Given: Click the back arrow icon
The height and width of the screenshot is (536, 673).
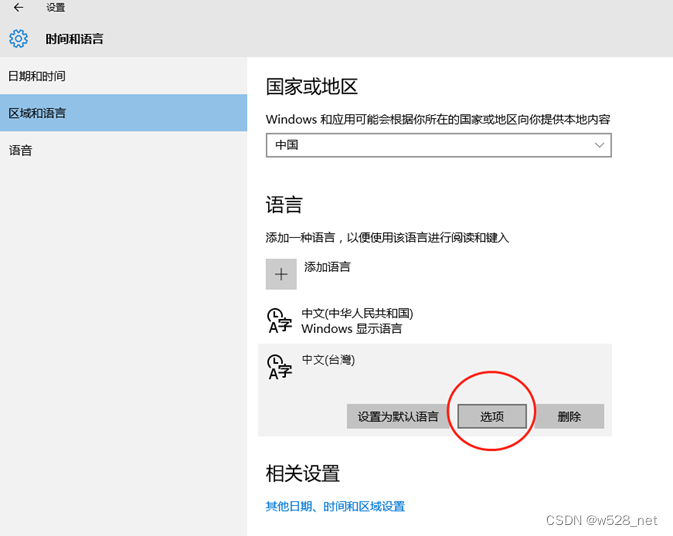Looking at the screenshot, I should [x=18, y=7].
